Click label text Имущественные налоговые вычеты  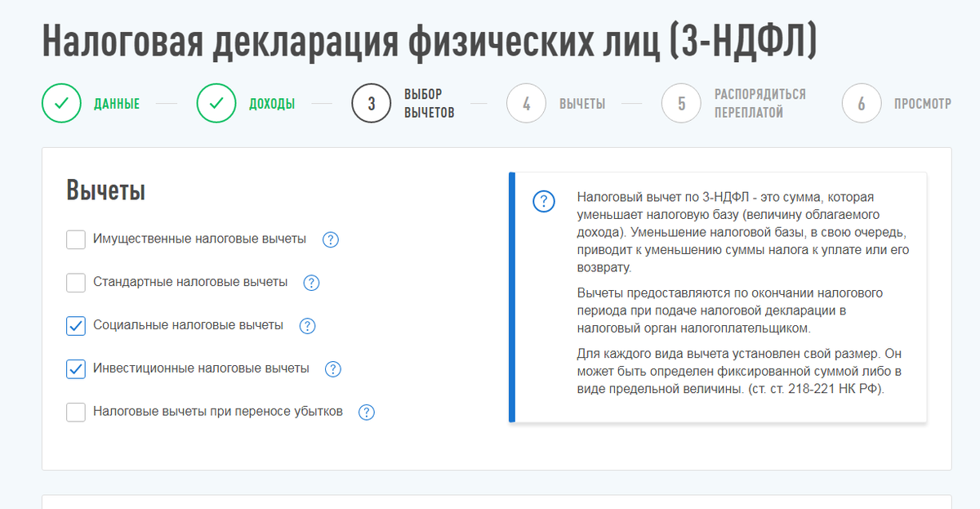[200, 239]
